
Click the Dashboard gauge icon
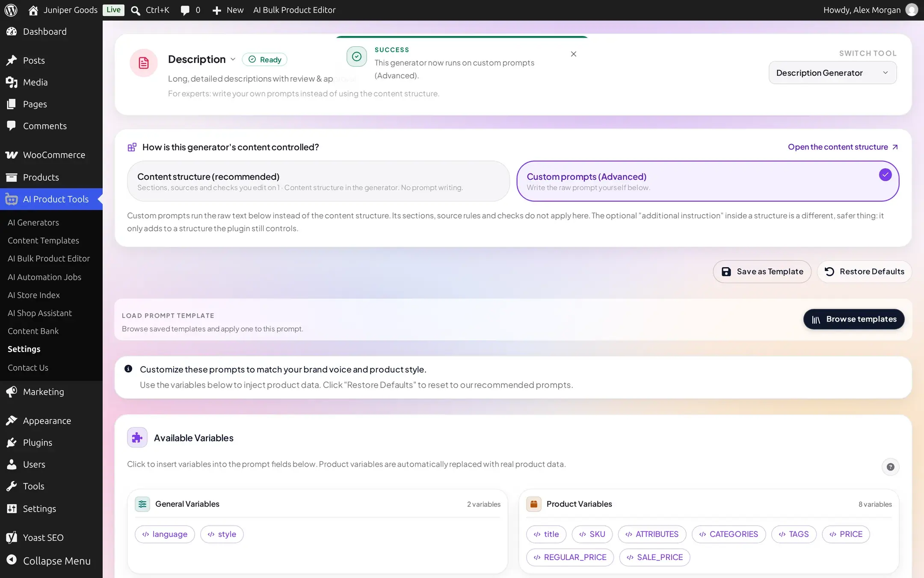12,31
